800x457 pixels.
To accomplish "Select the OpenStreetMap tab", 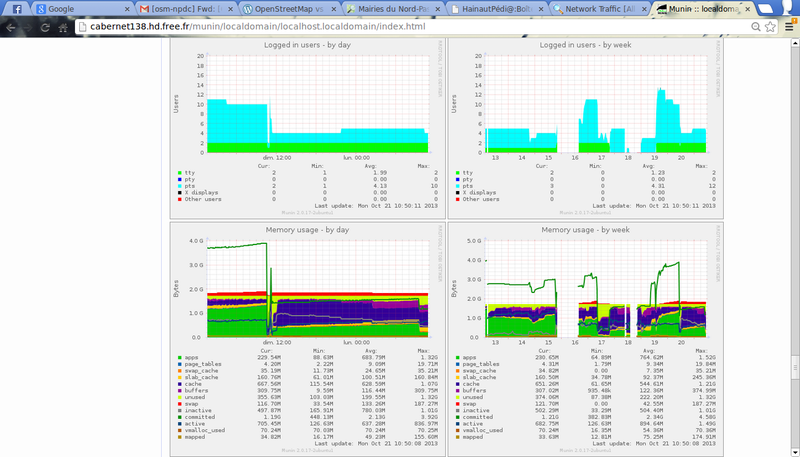I will pyautogui.click(x=285, y=8).
